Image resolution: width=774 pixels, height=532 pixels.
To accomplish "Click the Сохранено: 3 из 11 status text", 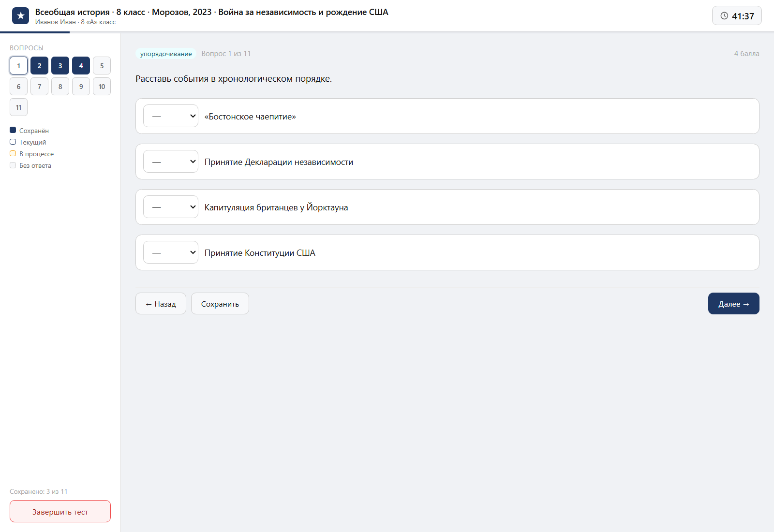I will [x=39, y=491].
